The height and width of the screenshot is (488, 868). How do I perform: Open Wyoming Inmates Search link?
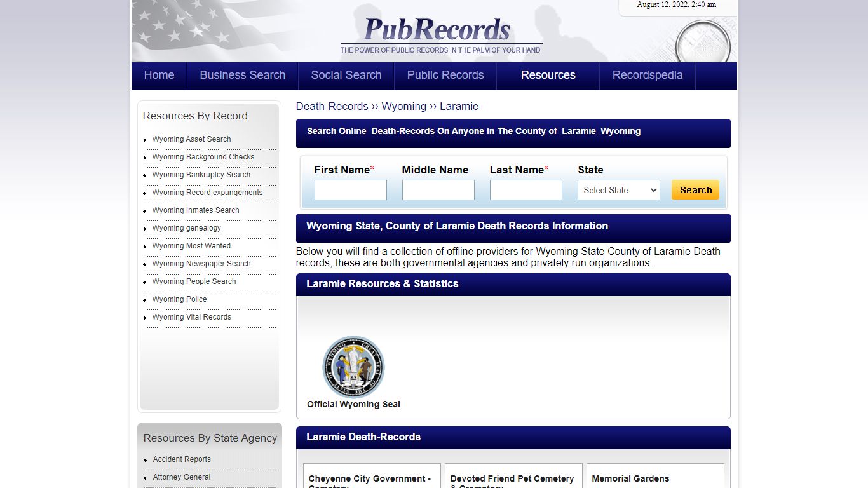pos(196,210)
